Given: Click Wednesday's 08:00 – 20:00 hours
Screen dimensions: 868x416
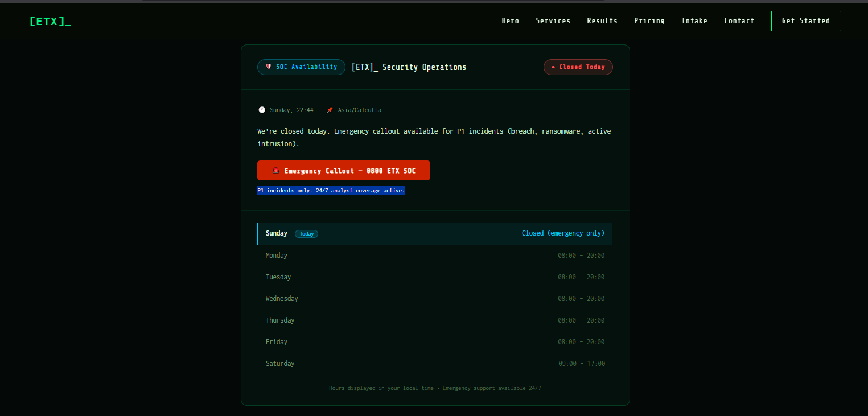Looking at the screenshot, I should tap(581, 299).
